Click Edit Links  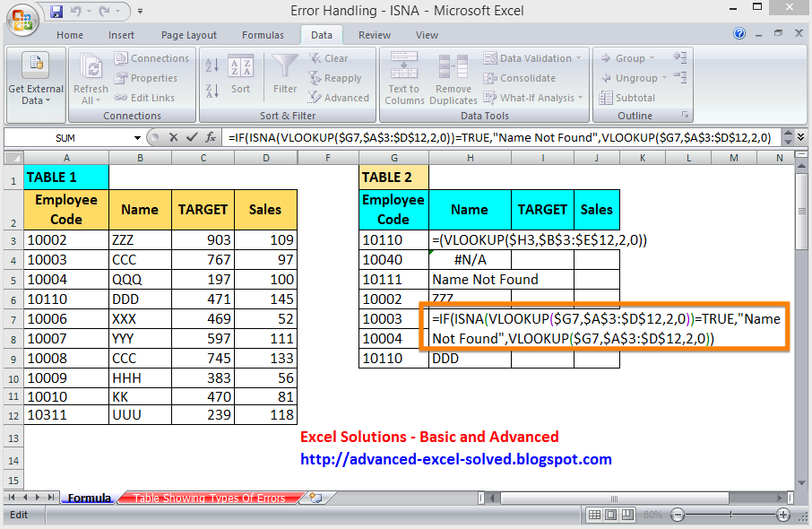144,98
